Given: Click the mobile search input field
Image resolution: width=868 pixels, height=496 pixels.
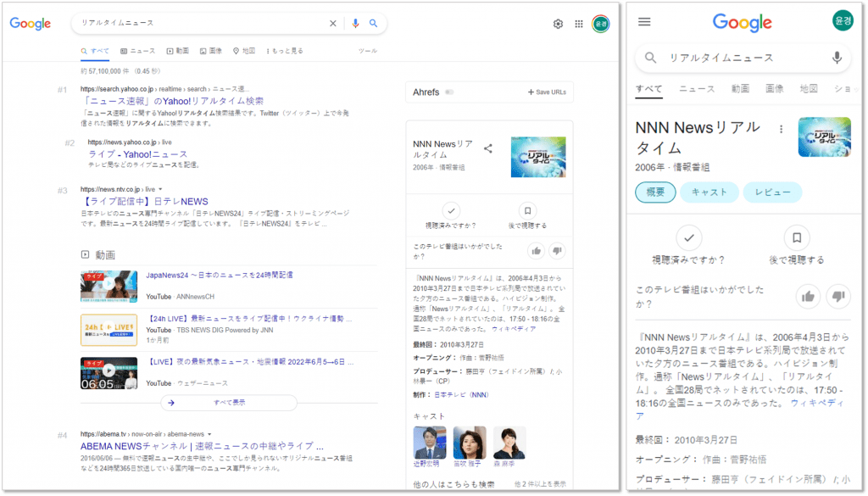Looking at the screenshot, I should [x=742, y=58].
